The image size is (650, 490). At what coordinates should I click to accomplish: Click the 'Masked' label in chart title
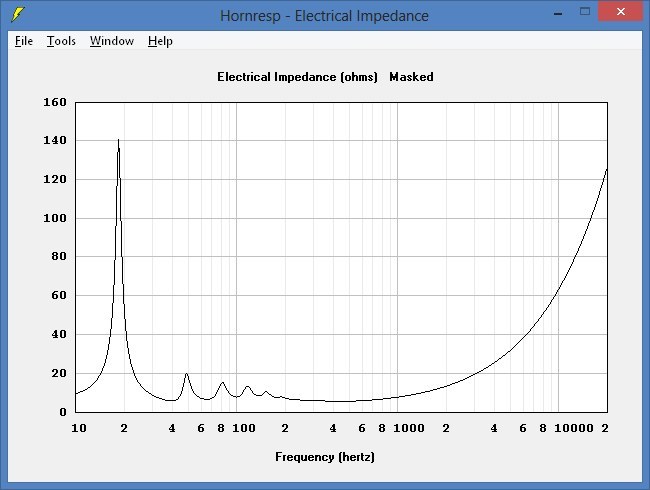coord(411,77)
